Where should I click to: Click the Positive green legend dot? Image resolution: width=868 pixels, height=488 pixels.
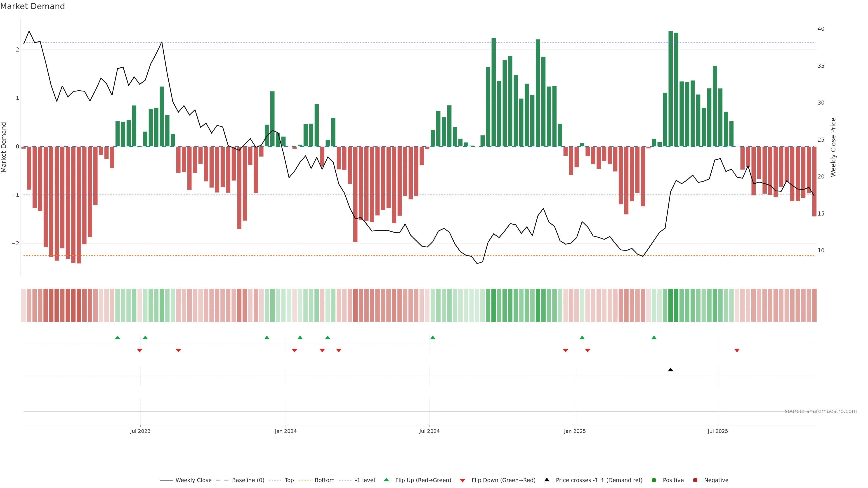point(654,480)
